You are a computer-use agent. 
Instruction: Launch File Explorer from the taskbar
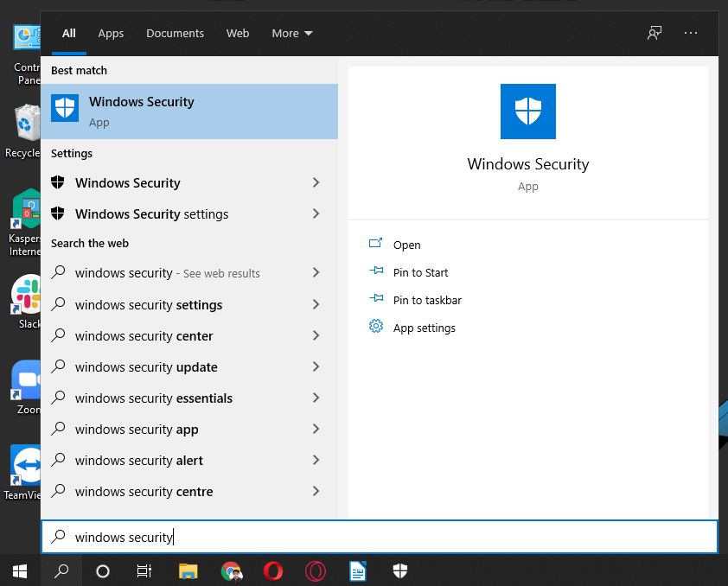click(188, 570)
